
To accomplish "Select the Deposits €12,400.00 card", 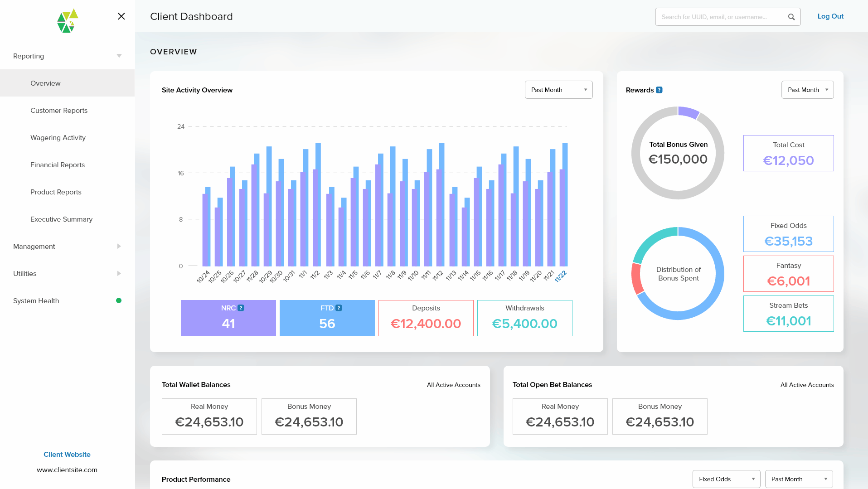I will pyautogui.click(x=426, y=318).
